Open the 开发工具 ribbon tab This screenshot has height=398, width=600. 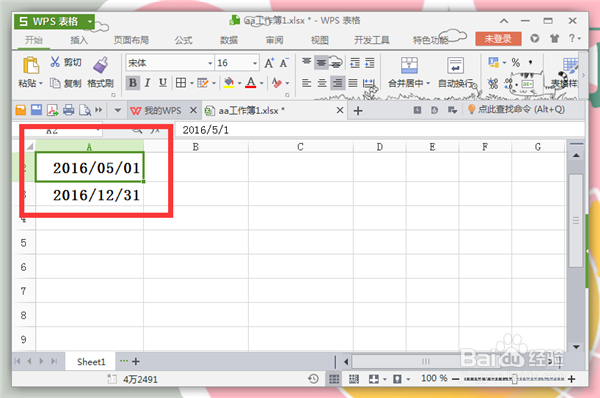click(x=372, y=40)
